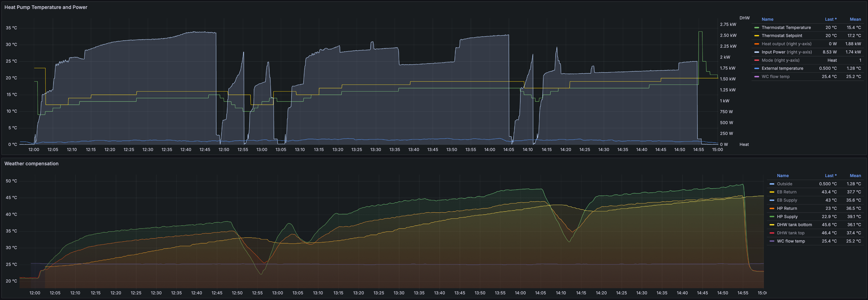868x300 pixels.
Task: Toggle Input Power series visibility in legend
Action: tap(787, 52)
